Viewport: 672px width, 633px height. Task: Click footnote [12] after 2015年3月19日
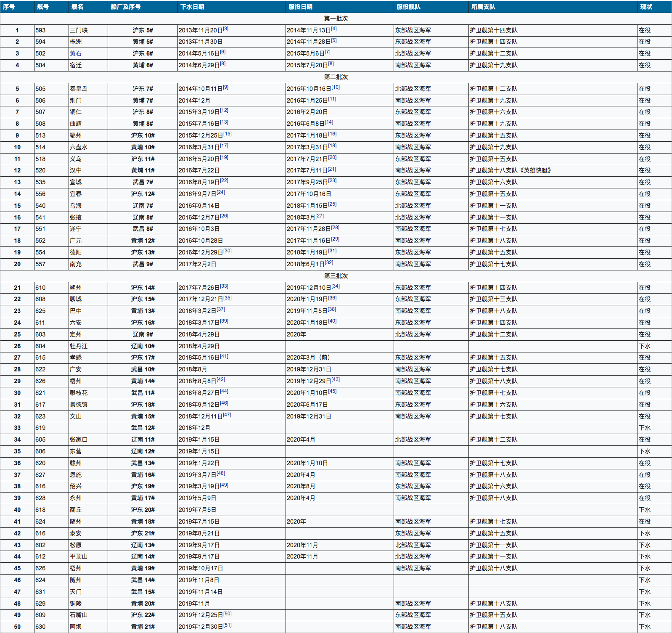[224, 111]
